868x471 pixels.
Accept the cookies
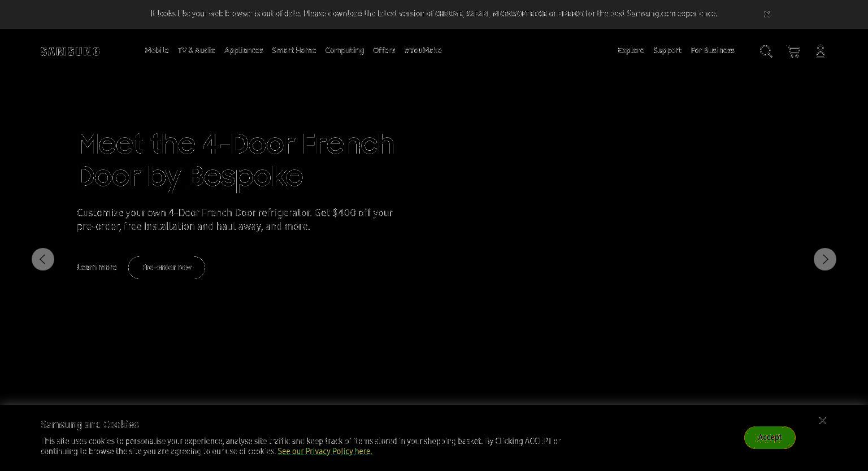tap(770, 438)
